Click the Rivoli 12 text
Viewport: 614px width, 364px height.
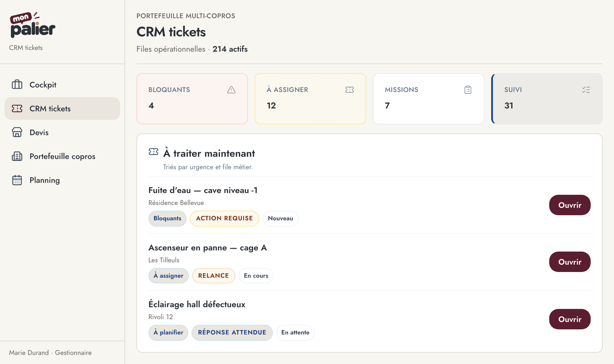point(161,317)
